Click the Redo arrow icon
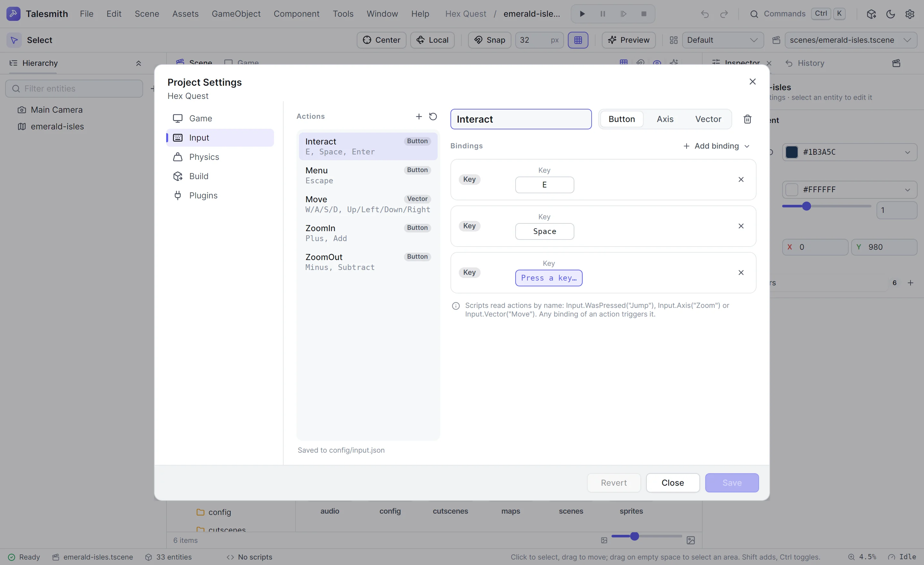Viewport: 924px width, 565px height. [x=724, y=14]
